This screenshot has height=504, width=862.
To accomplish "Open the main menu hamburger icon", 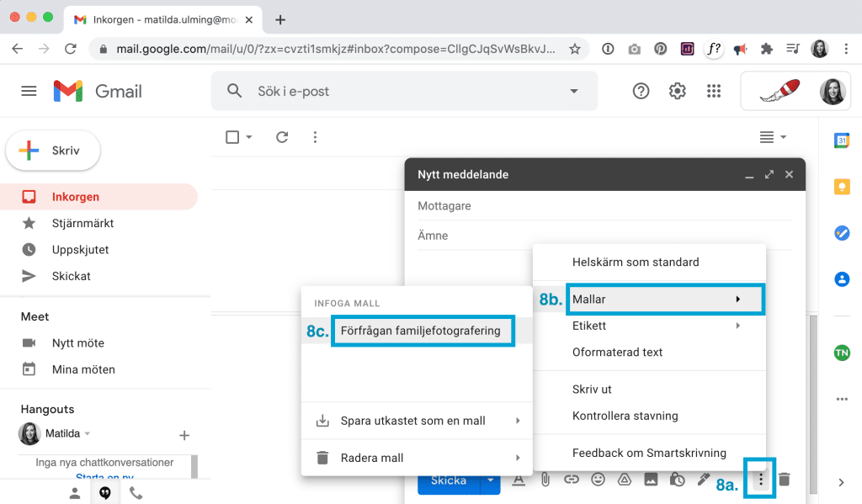I will point(29,91).
